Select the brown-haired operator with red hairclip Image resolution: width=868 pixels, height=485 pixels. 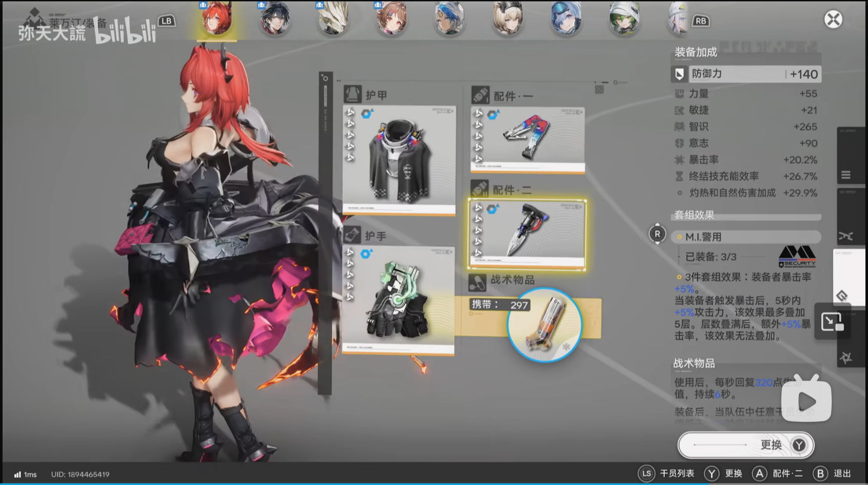click(x=391, y=18)
